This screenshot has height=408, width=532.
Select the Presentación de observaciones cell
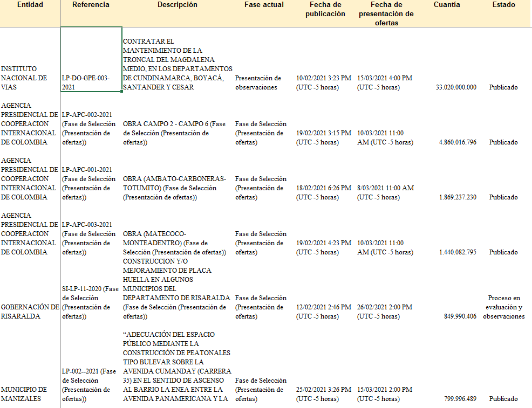258,82
